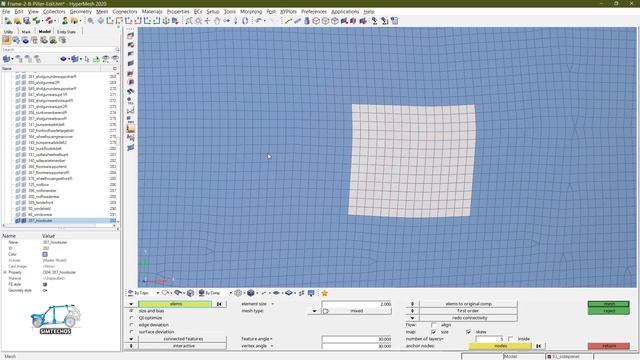640x360 pixels.
Task: Toggle the elems to original comp switch
Action: click(x=412, y=304)
